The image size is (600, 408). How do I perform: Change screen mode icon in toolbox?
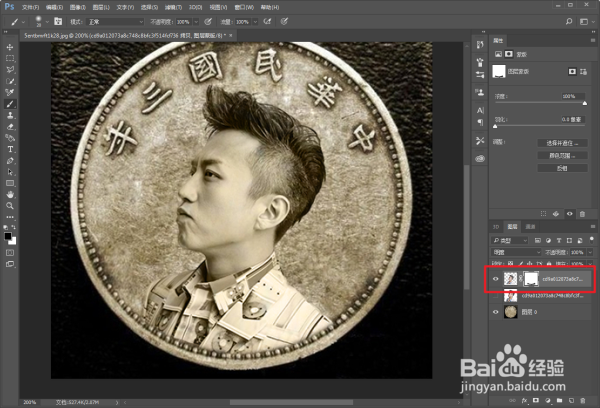pos(10,264)
